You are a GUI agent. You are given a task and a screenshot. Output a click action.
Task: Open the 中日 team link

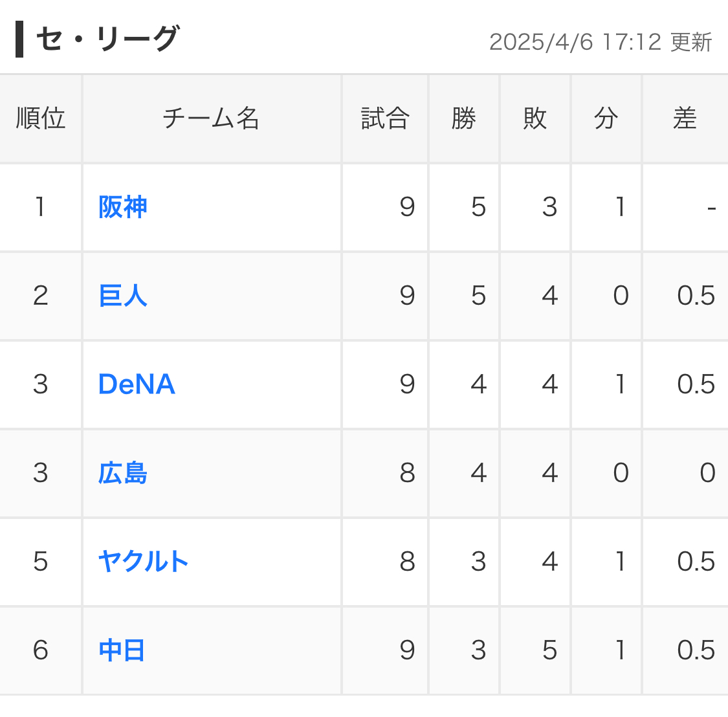click(122, 650)
